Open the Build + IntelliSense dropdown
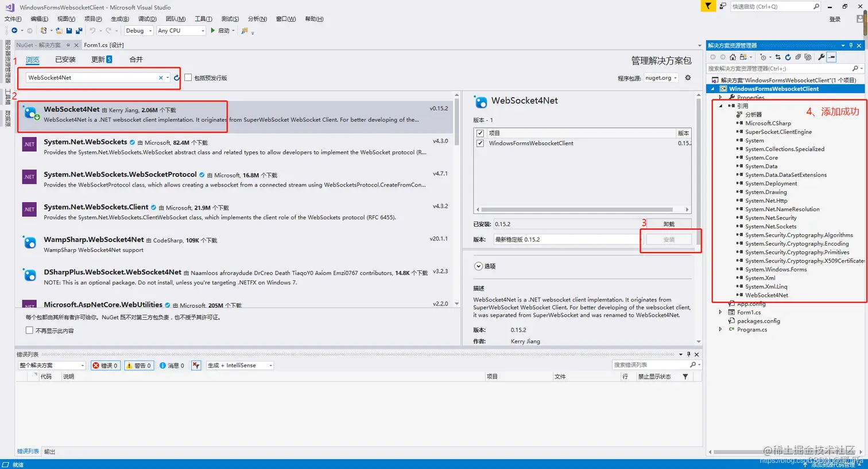 [x=240, y=365]
